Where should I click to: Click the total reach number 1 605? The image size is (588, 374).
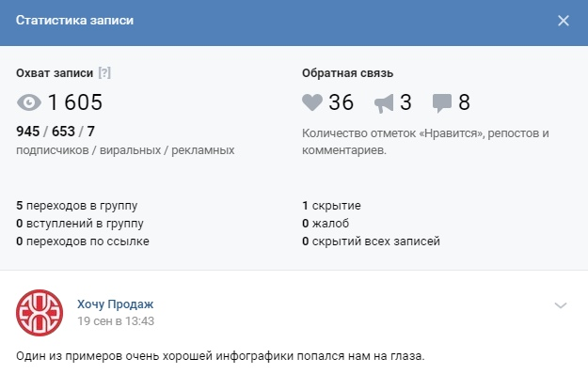75,102
